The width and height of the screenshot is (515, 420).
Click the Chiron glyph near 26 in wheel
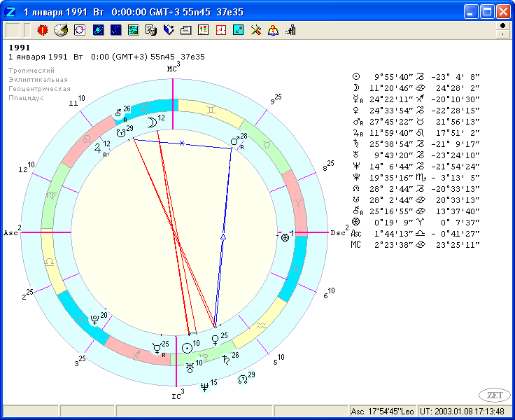click(x=118, y=113)
